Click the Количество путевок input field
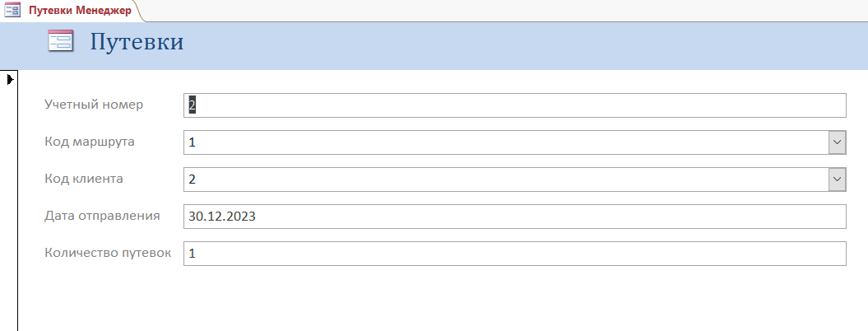This screenshot has height=331, width=868. coord(515,254)
